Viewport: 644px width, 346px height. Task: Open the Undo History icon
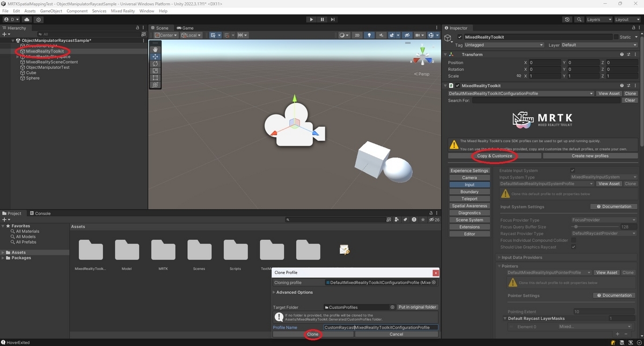coord(567,19)
